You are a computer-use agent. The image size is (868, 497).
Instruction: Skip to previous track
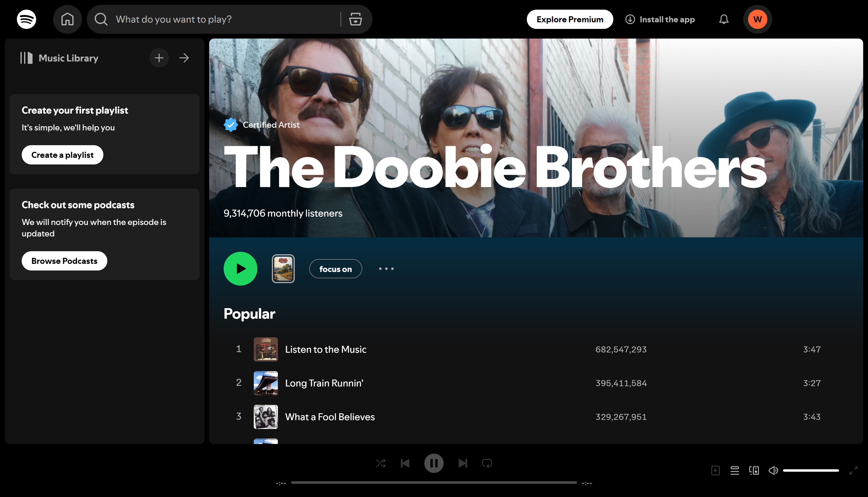click(405, 463)
